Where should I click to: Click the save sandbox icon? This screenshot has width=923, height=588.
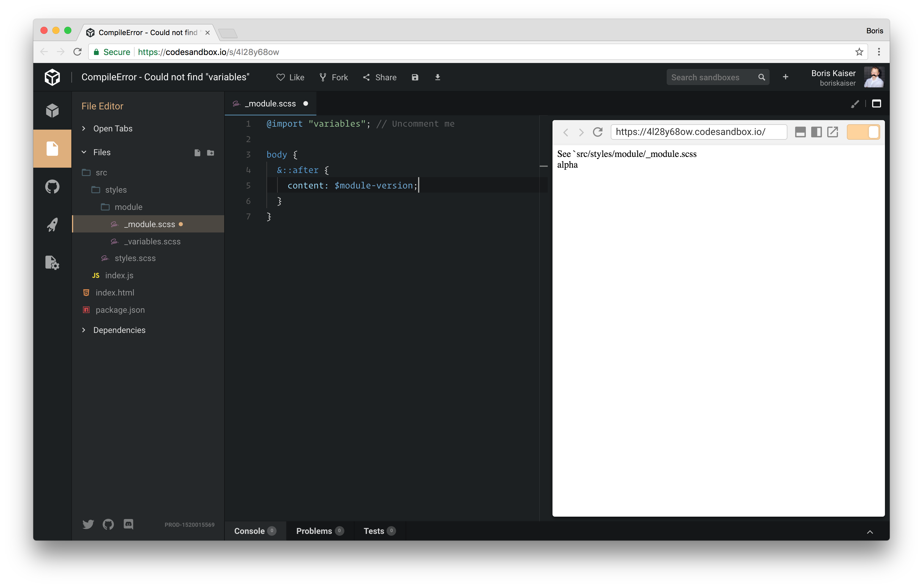tap(415, 77)
